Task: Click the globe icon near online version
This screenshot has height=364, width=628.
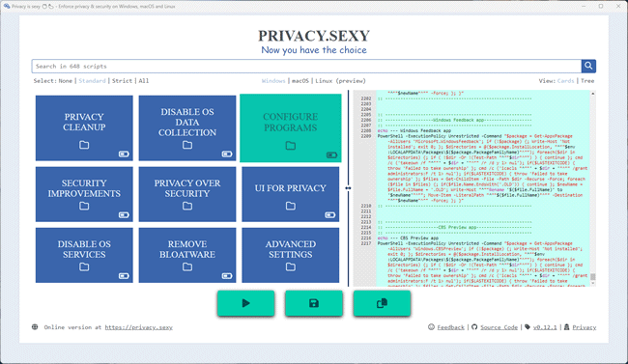Action: [x=35, y=327]
